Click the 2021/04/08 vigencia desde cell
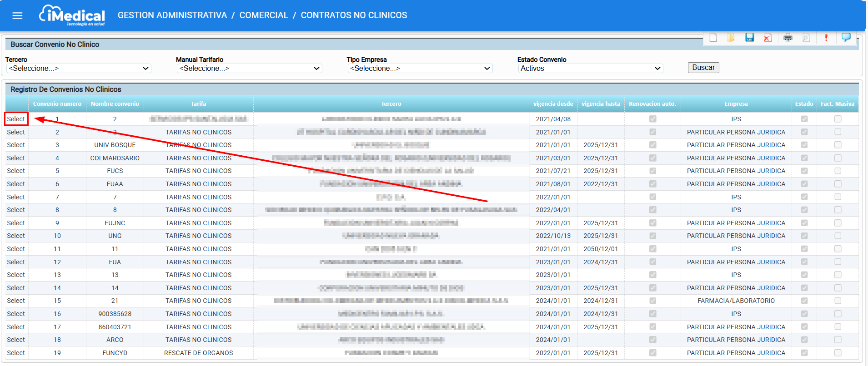The width and height of the screenshot is (868, 366). coord(553,119)
